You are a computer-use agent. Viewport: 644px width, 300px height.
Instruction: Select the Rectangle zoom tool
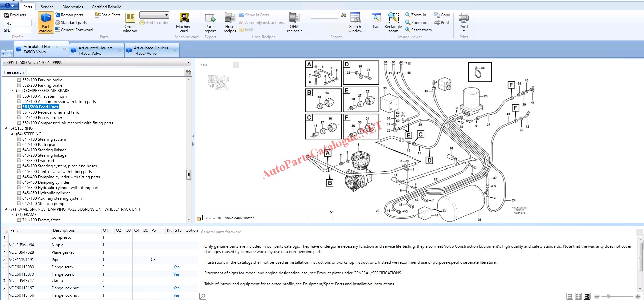point(393,23)
